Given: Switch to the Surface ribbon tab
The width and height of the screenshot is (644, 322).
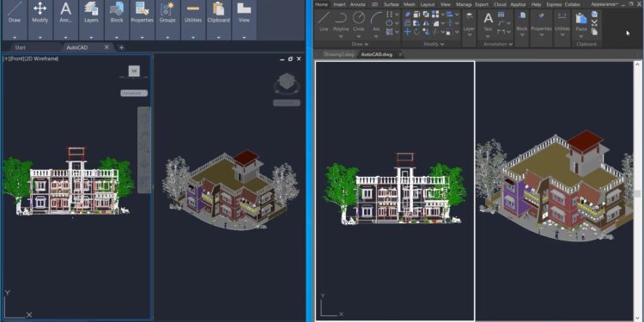Looking at the screenshot, I should (391, 4).
